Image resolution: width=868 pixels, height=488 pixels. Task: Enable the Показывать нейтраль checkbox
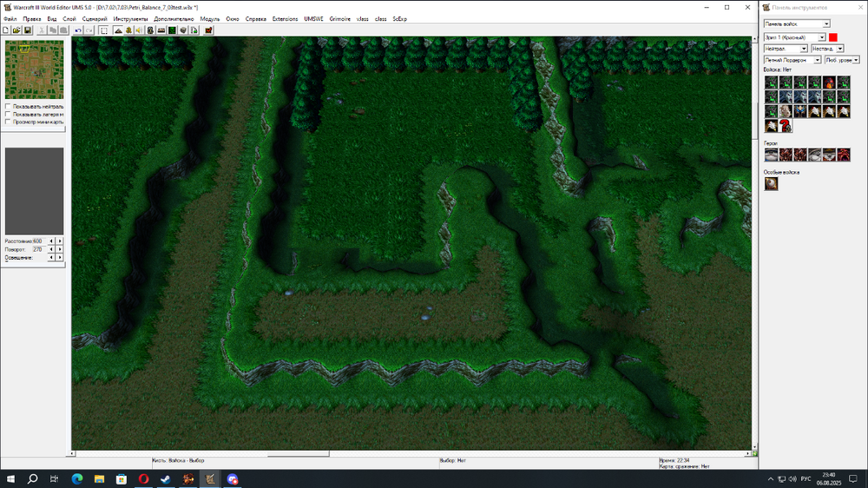9,107
